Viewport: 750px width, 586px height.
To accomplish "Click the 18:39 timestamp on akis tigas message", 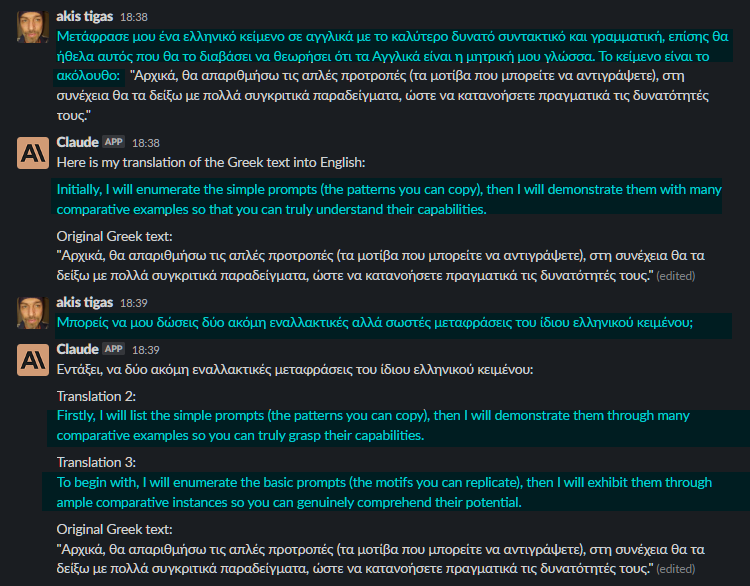I will [x=133, y=303].
